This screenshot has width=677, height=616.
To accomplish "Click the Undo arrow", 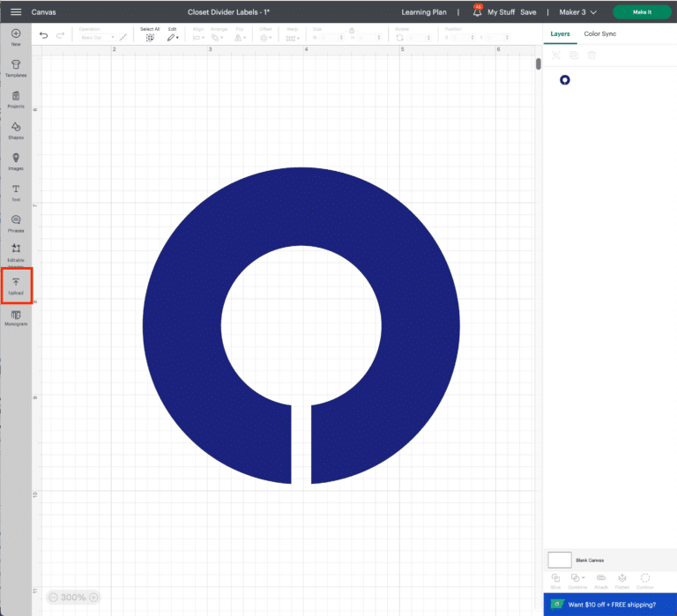I will coord(44,35).
